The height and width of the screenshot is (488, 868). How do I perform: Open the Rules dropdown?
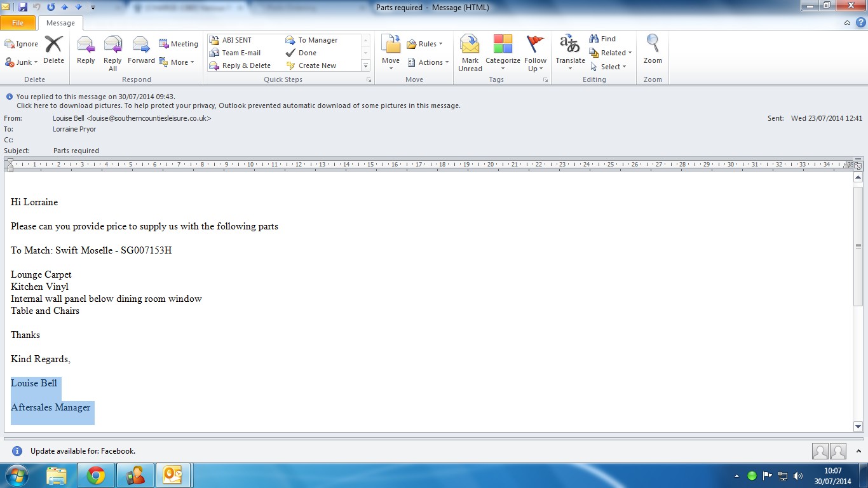pyautogui.click(x=424, y=44)
